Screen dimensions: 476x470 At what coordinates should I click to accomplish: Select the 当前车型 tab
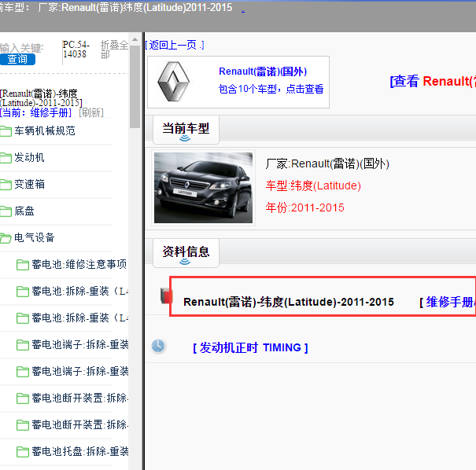click(x=186, y=130)
